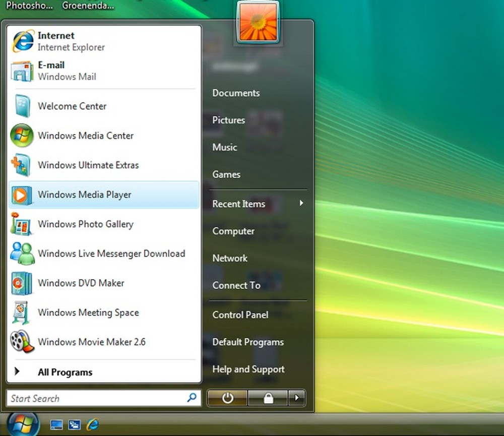This screenshot has width=504, height=436.
Task: Open the Documents folder
Action: pos(236,93)
